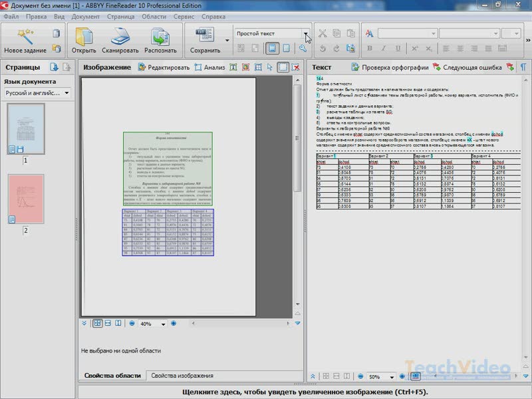The width and height of the screenshot is (532, 399).
Task: Click the enlarged image hint bar at bottom
Action: click(x=305, y=392)
